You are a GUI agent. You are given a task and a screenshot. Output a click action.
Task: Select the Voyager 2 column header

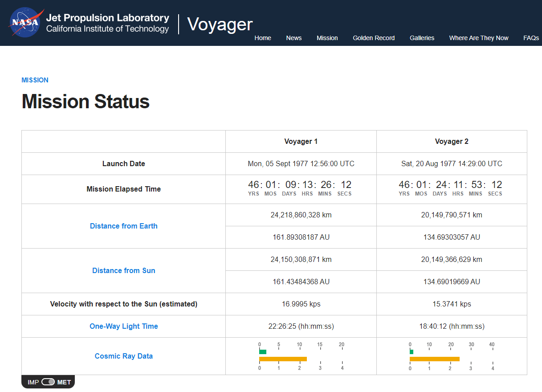coord(452,141)
